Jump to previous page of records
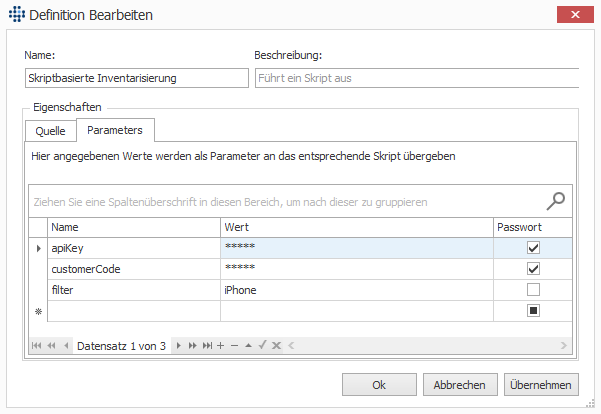 [x=51, y=346]
